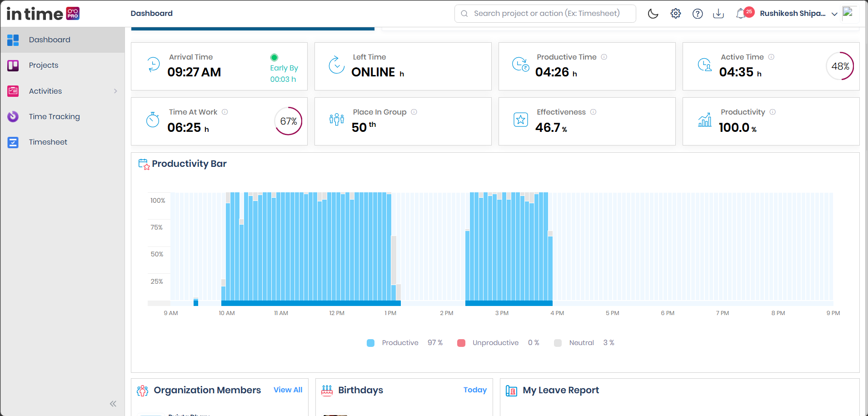The height and width of the screenshot is (416, 868).
Task: Open Activities in the sidebar
Action: (62, 91)
